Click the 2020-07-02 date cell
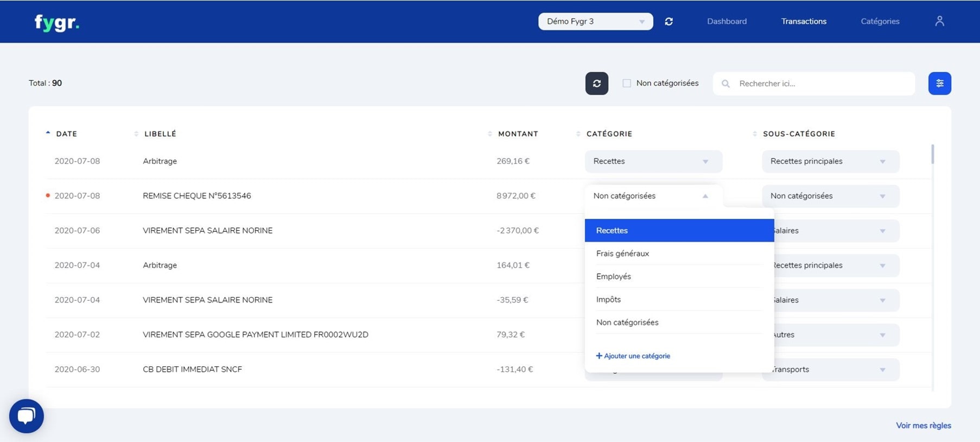 click(77, 335)
